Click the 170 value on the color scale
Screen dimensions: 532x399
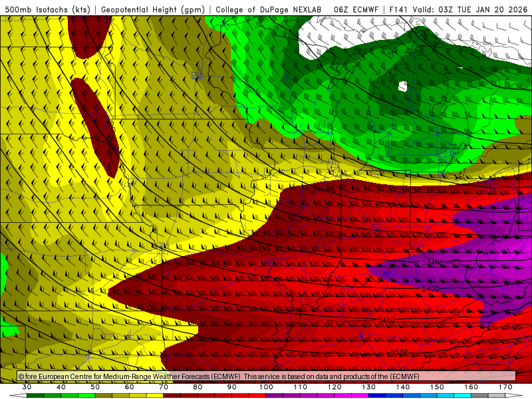click(x=505, y=387)
